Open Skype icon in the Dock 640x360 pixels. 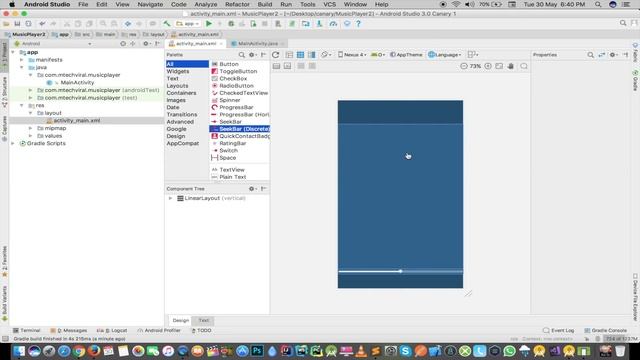405,351
